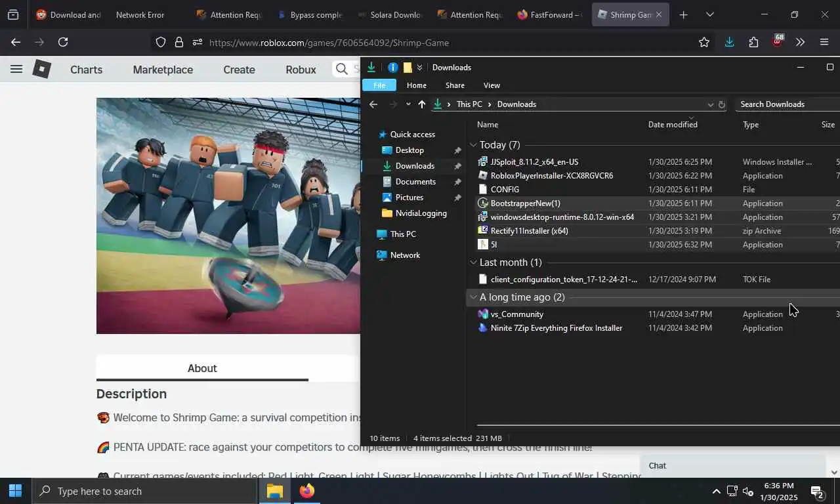Open the Firefox hamburger application menu
This screenshot has width=840, height=504.
(x=824, y=42)
